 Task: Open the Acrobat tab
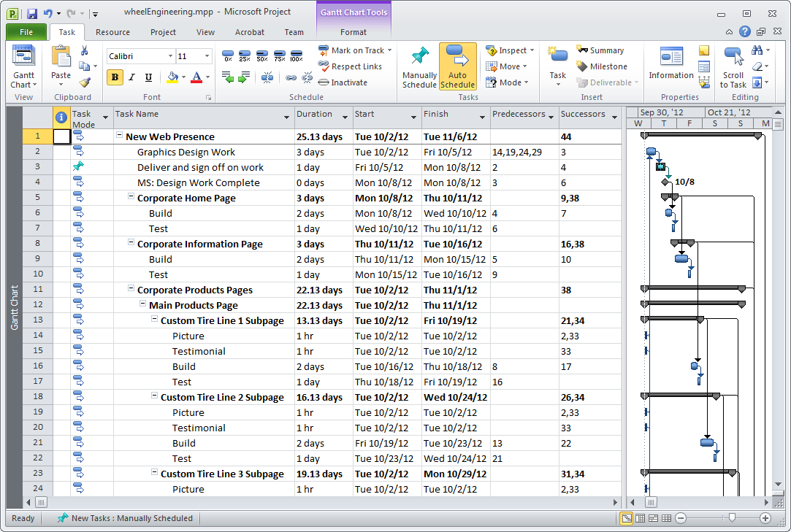(249, 32)
